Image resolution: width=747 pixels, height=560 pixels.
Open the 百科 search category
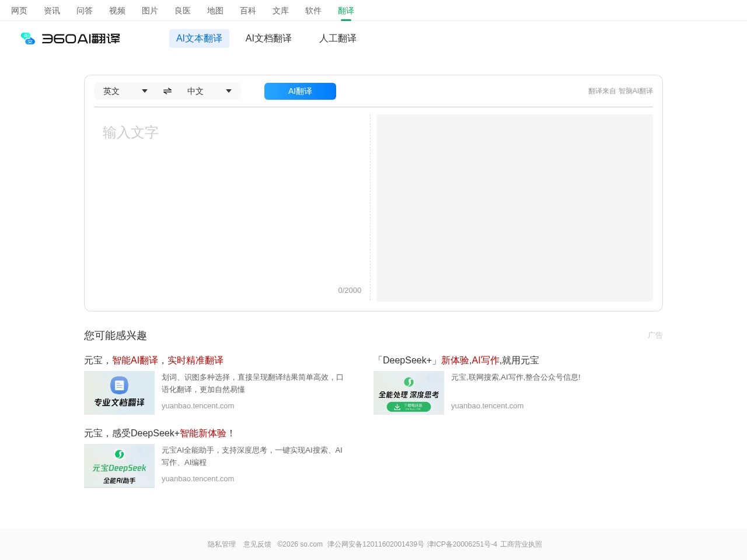(247, 10)
